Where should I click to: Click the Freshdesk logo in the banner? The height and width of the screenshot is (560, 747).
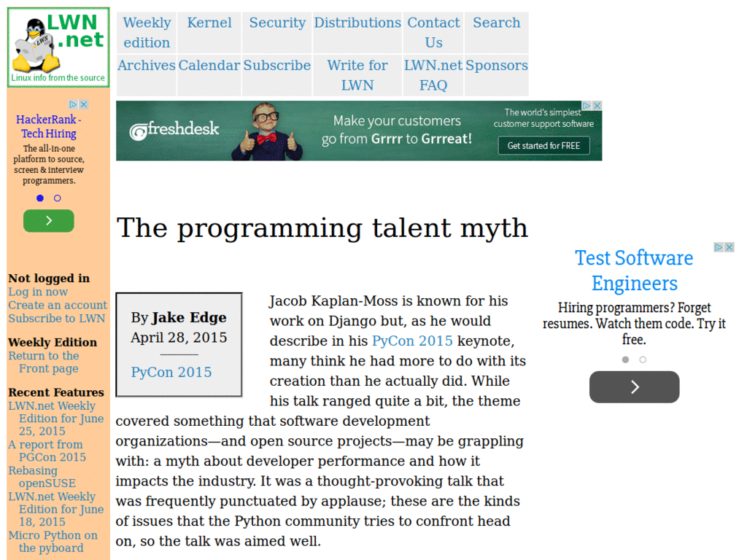(x=174, y=129)
